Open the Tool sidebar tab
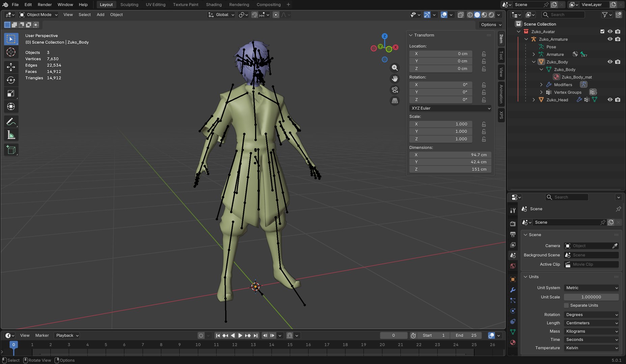Screen dimensions: 626x364 (501, 55)
